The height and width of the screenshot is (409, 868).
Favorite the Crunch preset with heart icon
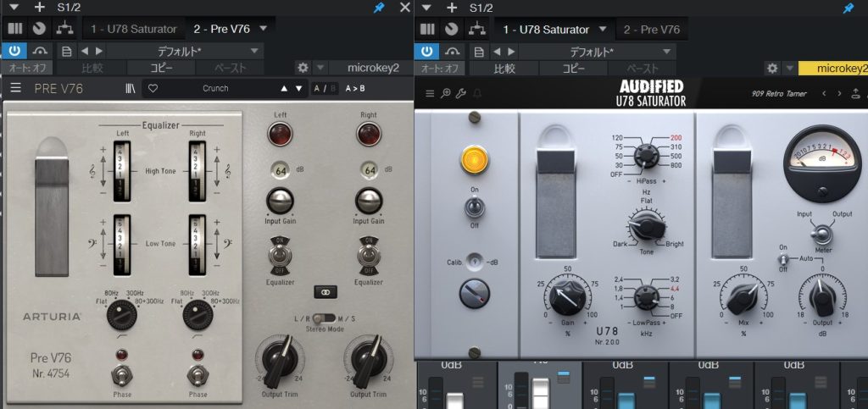tap(153, 88)
